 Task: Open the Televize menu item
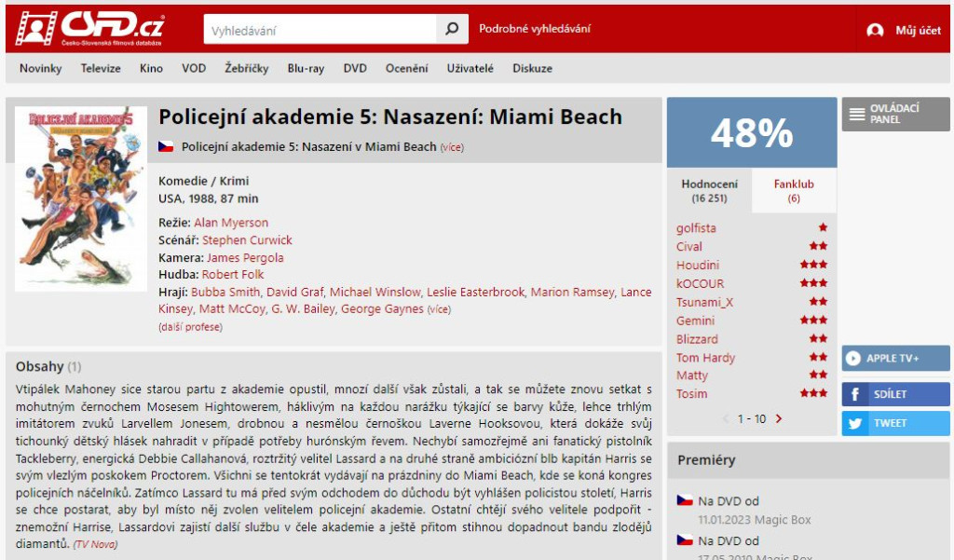[x=101, y=68]
